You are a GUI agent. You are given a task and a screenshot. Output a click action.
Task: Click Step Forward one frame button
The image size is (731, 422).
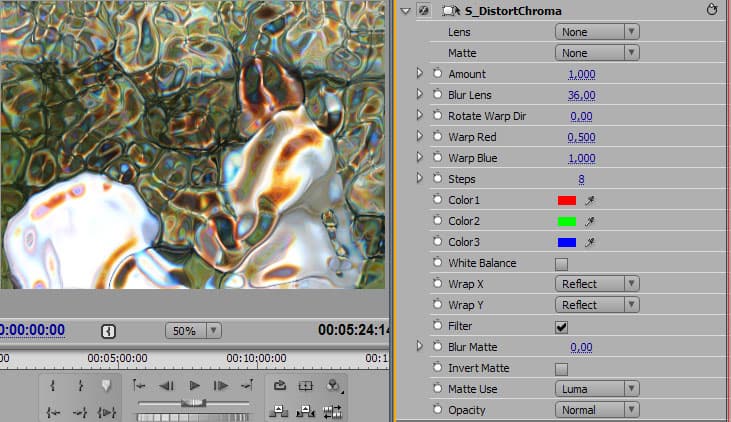[221, 386]
